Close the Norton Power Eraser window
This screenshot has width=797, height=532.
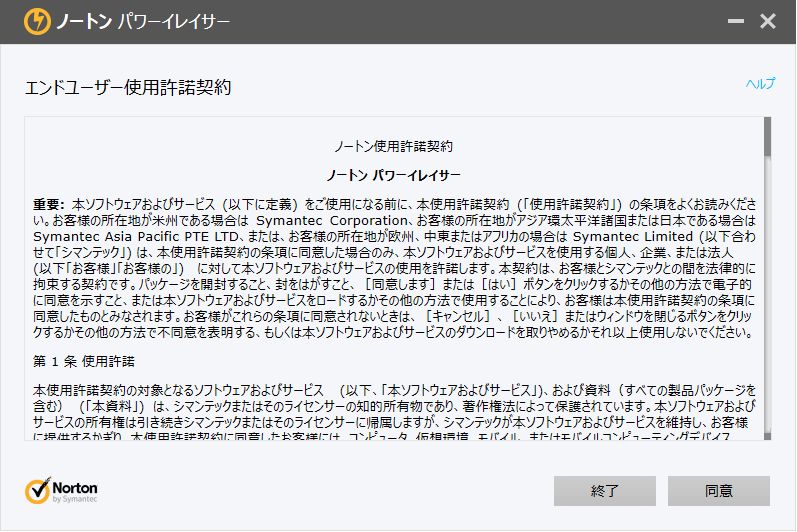pos(768,21)
